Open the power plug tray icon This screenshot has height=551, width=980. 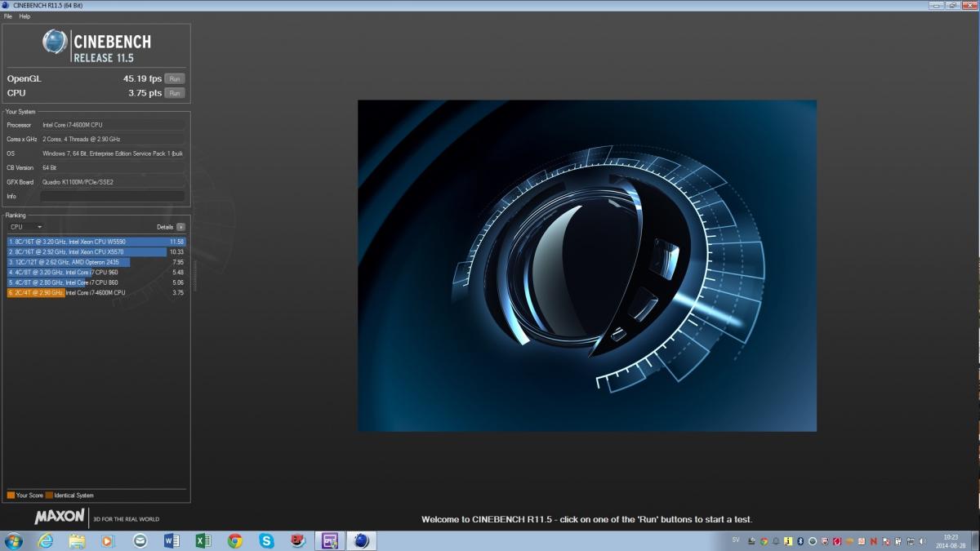(898, 541)
